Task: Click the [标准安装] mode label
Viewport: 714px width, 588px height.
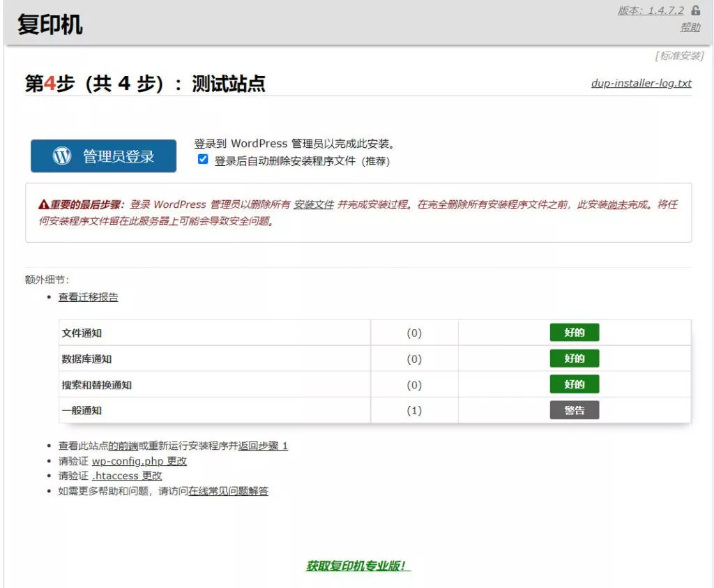Action: point(679,56)
